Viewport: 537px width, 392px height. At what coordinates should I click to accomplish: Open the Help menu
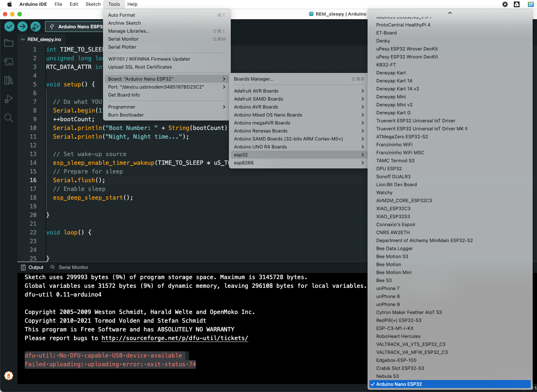point(132,4)
